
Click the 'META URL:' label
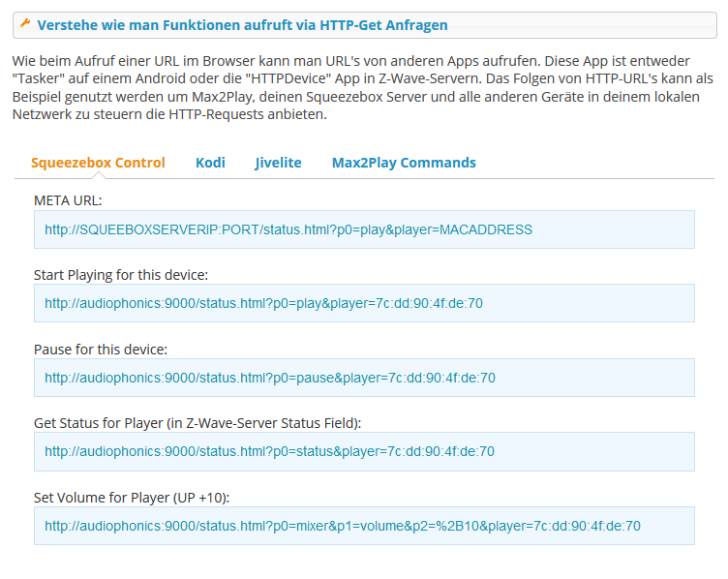click(x=68, y=200)
